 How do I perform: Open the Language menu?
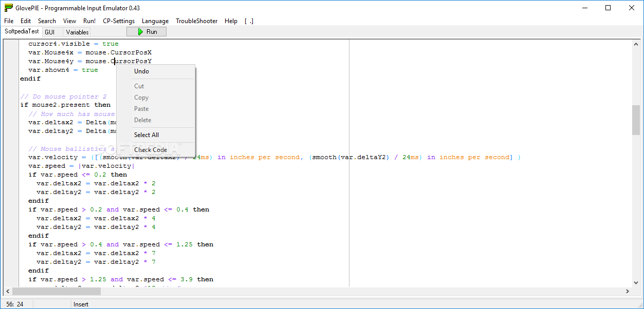pyautogui.click(x=155, y=21)
